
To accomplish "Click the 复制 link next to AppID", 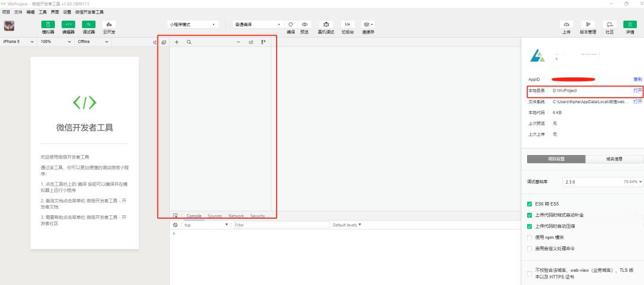I will coord(637,79).
